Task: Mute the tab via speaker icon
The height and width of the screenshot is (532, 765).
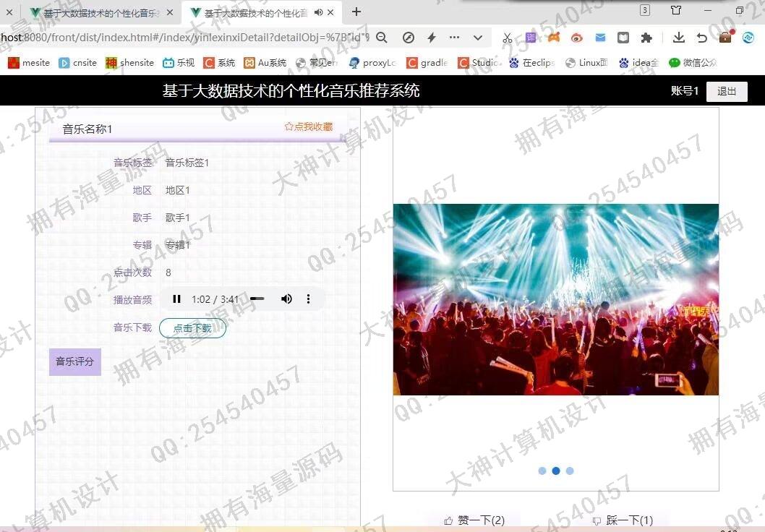Action: (x=319, y=12)
